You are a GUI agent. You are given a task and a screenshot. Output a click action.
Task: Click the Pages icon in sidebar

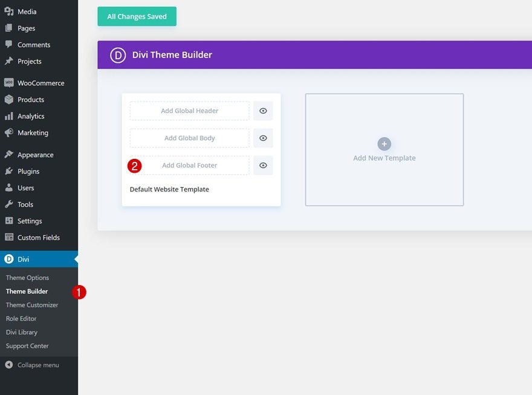click(9, 28)
